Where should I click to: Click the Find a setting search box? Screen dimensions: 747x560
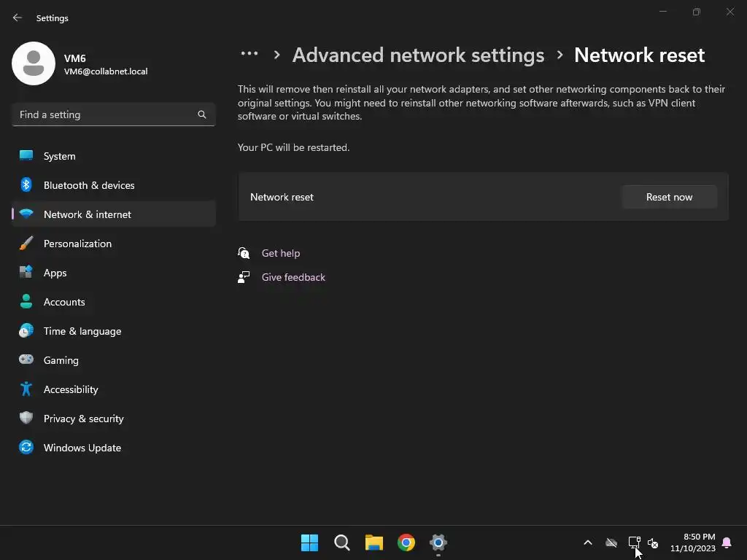coord(106,114)
